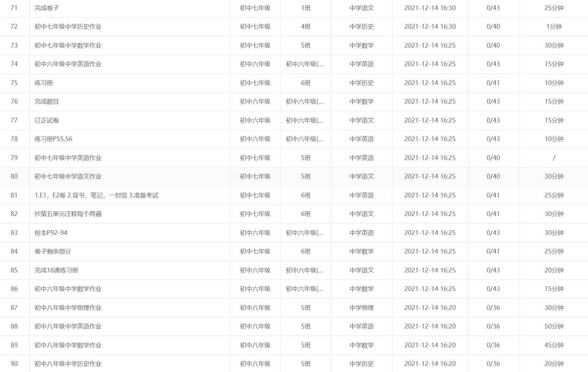Viewport: 588px width, 372px height.
Task: Select the 练习册P55,56 assignment title
Action: click(x=53, y=139)
